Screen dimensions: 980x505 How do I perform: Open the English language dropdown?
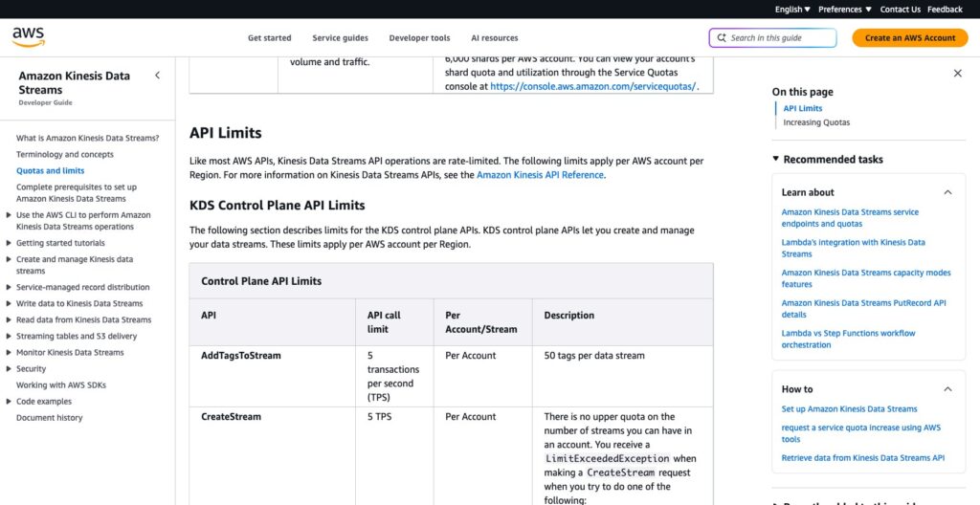pos(792,10)
